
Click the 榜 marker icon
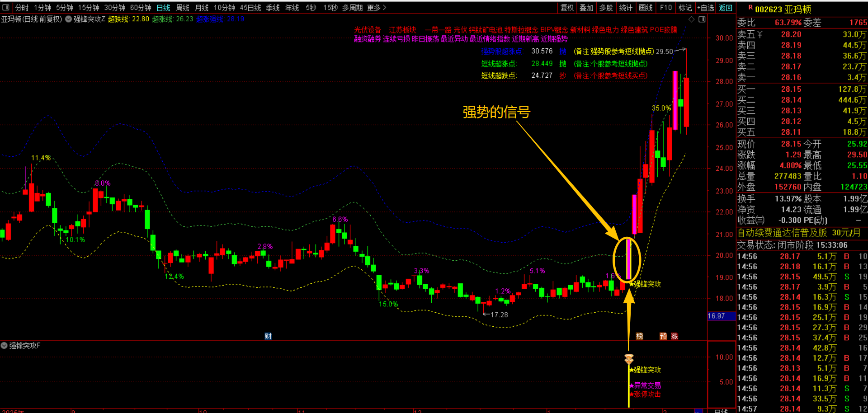pos(639,336)
